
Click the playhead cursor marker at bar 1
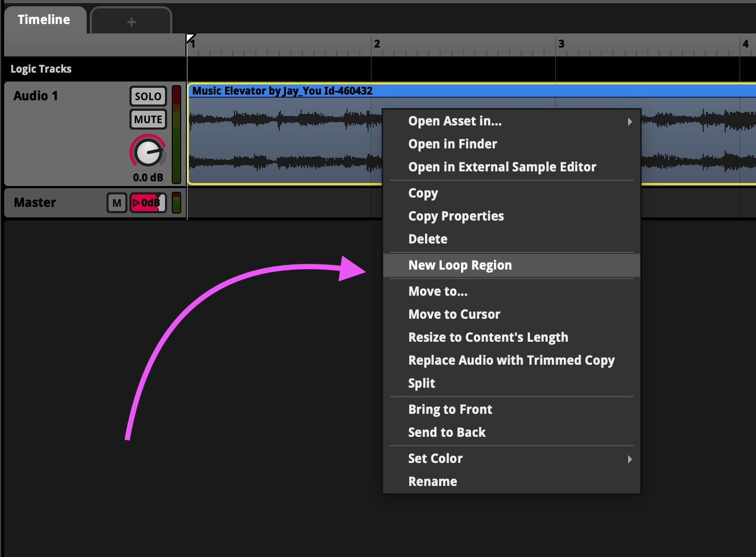tap(191, 39)
